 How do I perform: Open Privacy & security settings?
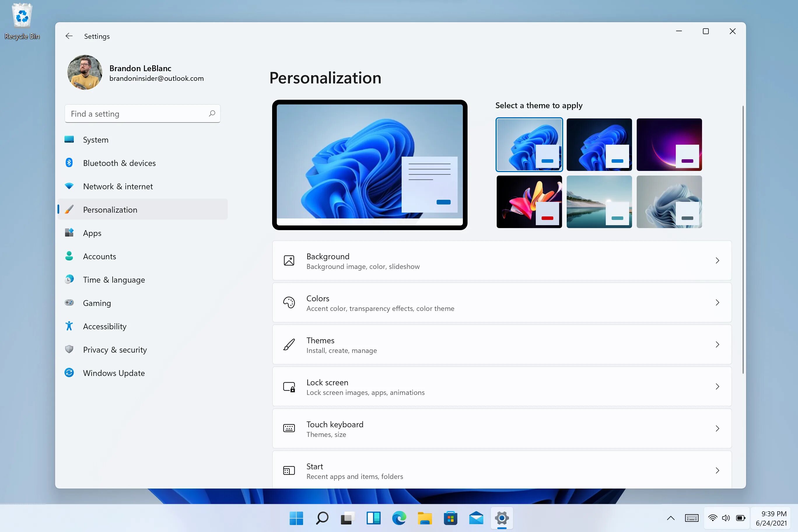click(115, 349)
